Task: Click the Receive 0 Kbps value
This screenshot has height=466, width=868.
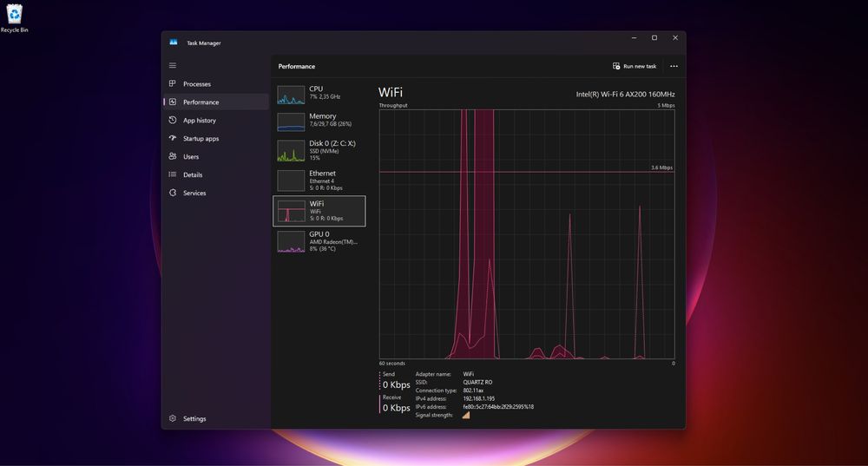Action: click(397, 408)
